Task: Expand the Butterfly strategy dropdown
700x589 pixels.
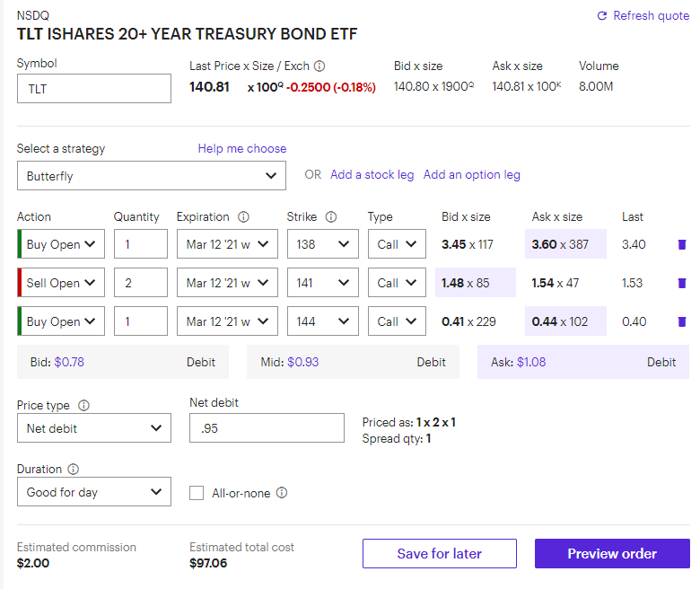Action: click(x=152, y=175)
